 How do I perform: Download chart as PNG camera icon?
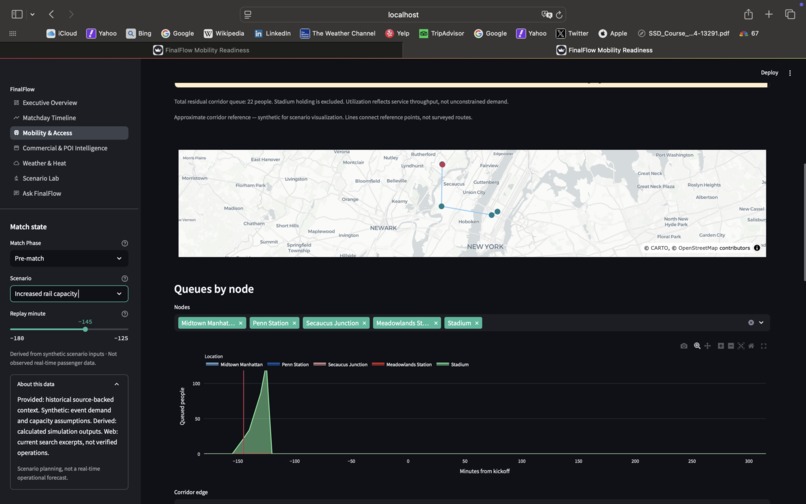tap(683, 346)
